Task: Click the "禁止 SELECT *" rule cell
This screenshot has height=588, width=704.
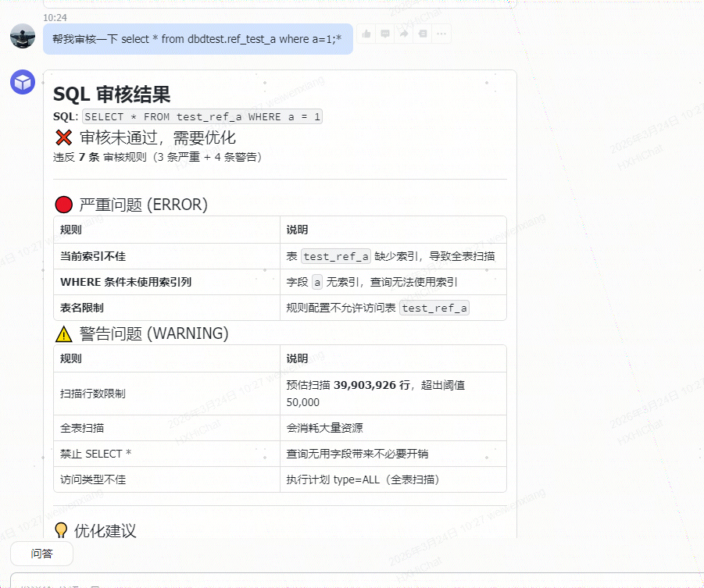Action: [166, 454]
